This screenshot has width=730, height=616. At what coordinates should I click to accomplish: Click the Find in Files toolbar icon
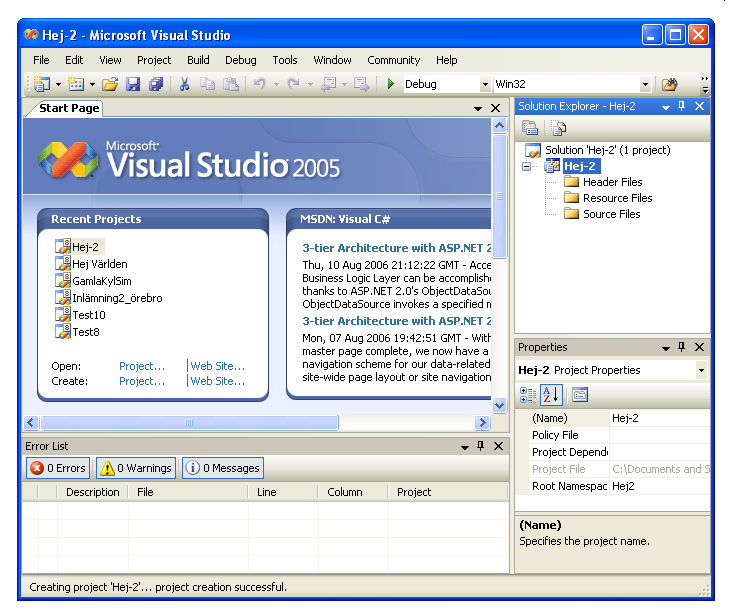[x=669, y=84]
